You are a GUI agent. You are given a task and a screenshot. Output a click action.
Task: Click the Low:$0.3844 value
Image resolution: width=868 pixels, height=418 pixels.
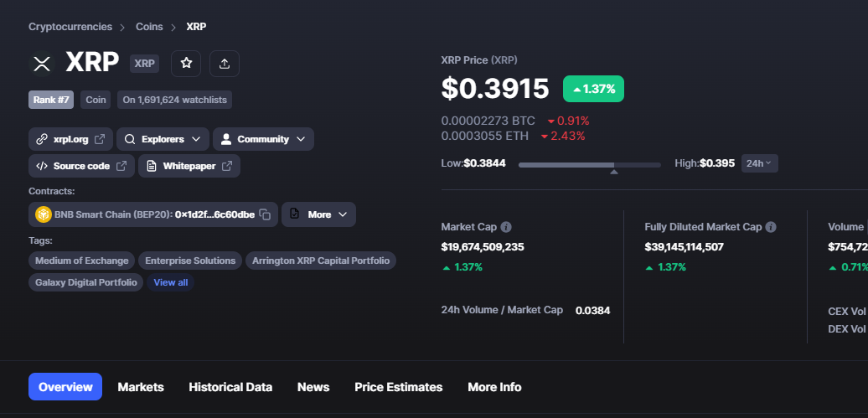pyautogui.click(x=473, y=163)
